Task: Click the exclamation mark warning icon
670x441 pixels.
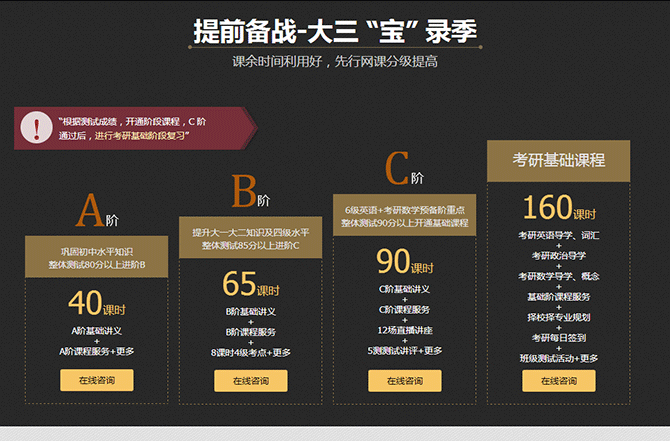Action: 37,127
